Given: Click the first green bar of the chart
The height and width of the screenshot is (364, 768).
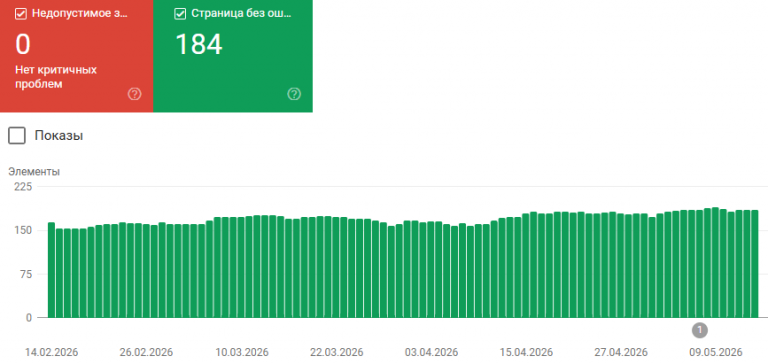Looking at the screenshot, I should point(51,270).
